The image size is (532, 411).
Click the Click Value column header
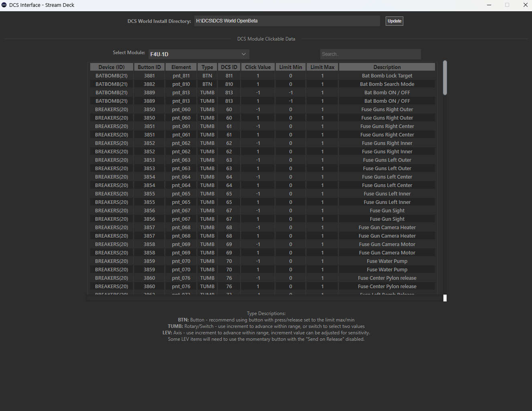point(258,67)
